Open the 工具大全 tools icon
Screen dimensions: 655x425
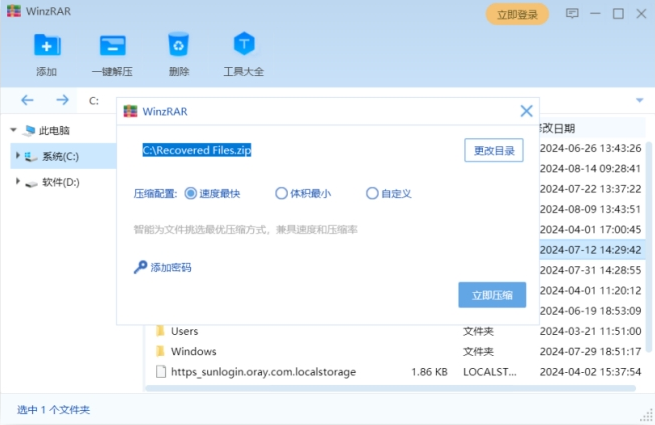coord(244,43)
